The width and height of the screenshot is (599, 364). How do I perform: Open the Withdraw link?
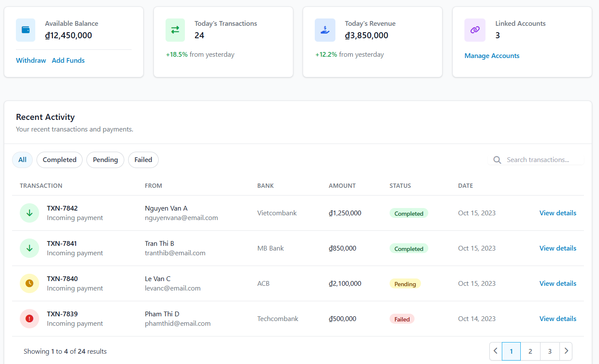pos(31,60)
